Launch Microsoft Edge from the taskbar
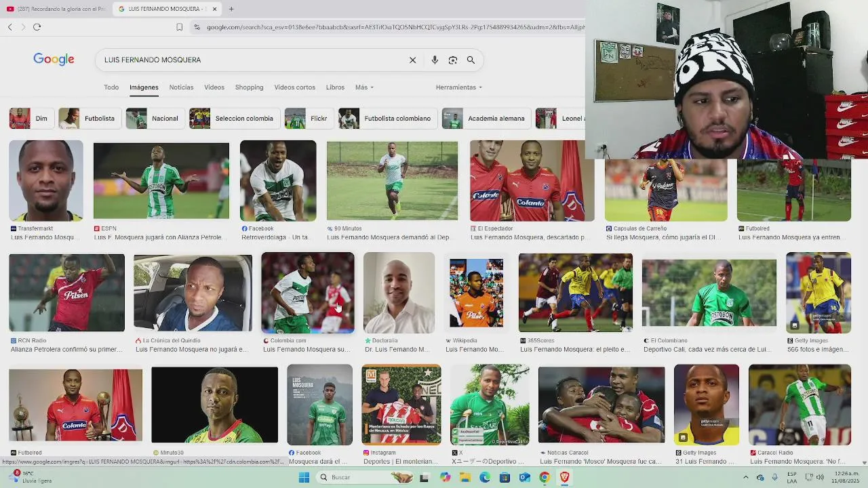 485,477
